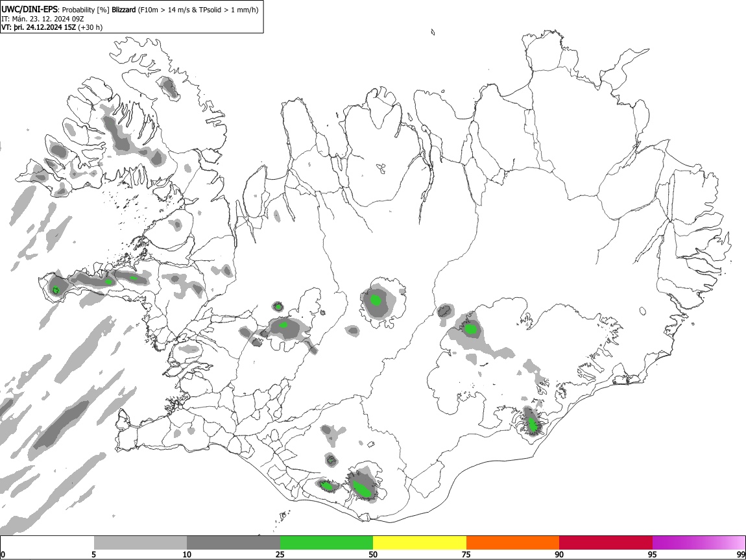Click the '(+30 h)' forecast offset text
The width and height of the screenshot is (746, 560).
click(90, 27)
